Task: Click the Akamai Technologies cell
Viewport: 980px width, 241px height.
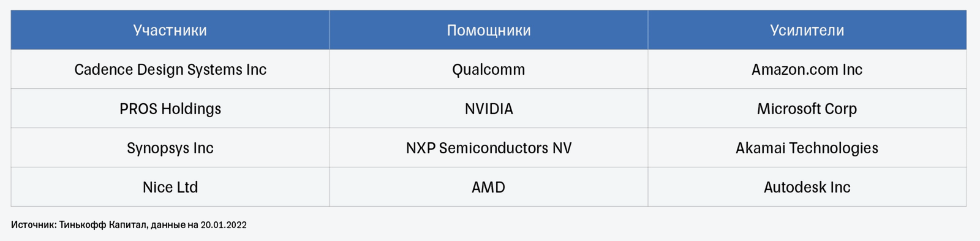Action: [x=807, y=148]
